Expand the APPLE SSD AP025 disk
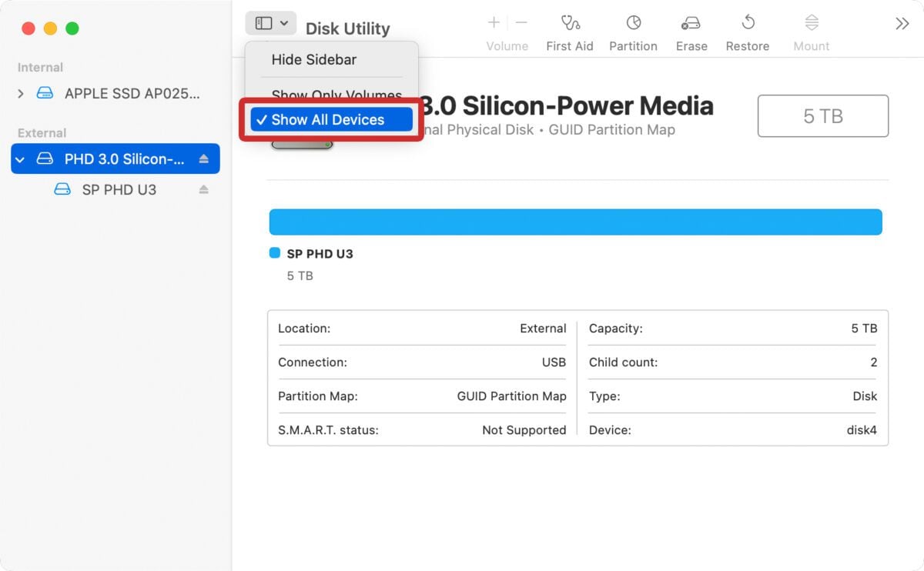 click(x=20, y=93)
